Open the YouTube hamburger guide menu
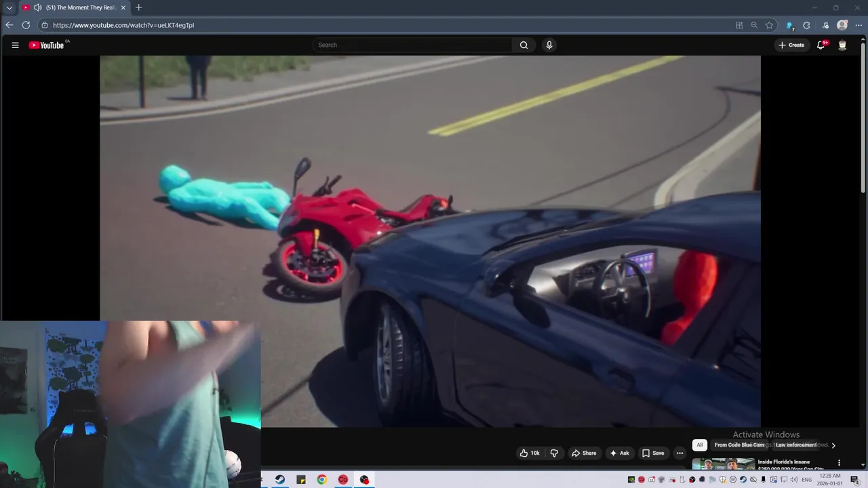868x488 pixels. pyautogui.click(x=15, y=45)
